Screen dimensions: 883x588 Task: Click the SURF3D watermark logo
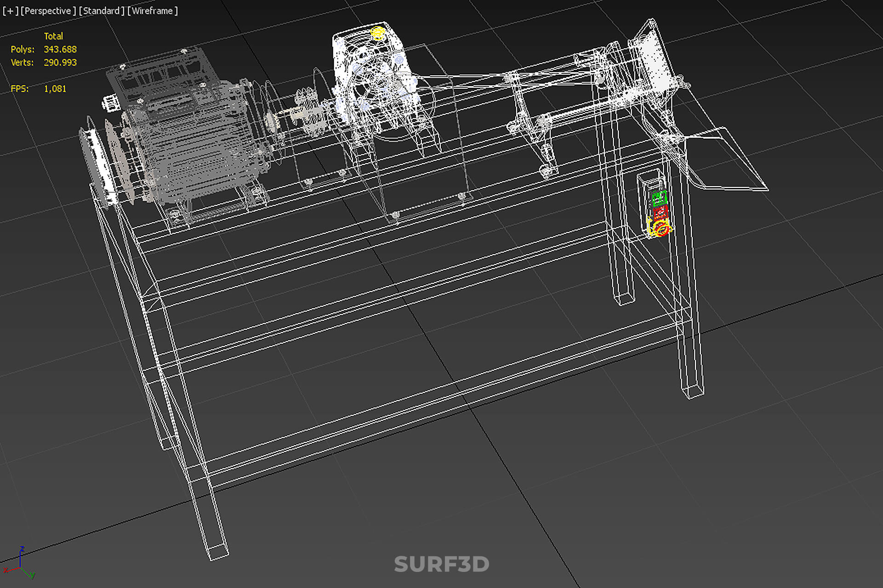pos(442,565)
